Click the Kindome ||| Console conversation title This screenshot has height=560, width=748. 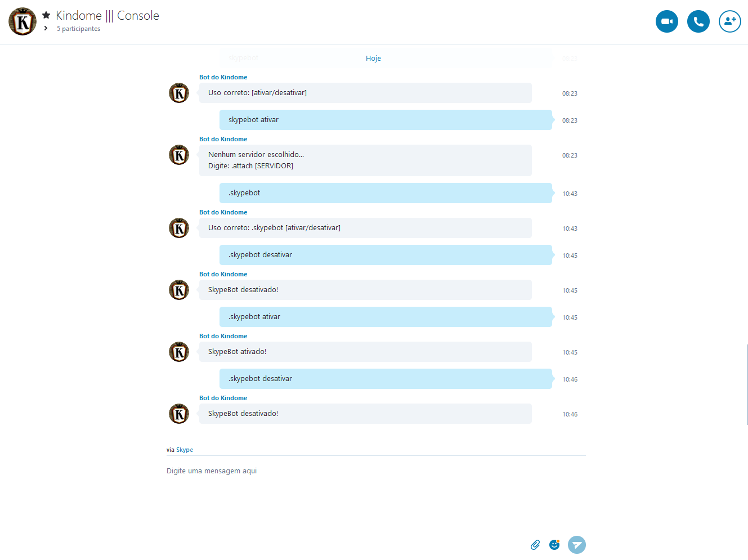pos(108,16)
